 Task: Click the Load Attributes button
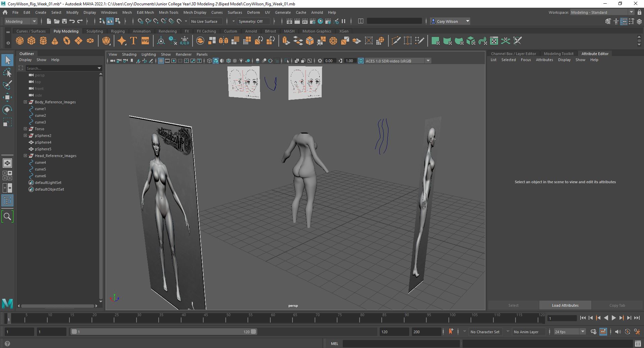coord(565,305)
